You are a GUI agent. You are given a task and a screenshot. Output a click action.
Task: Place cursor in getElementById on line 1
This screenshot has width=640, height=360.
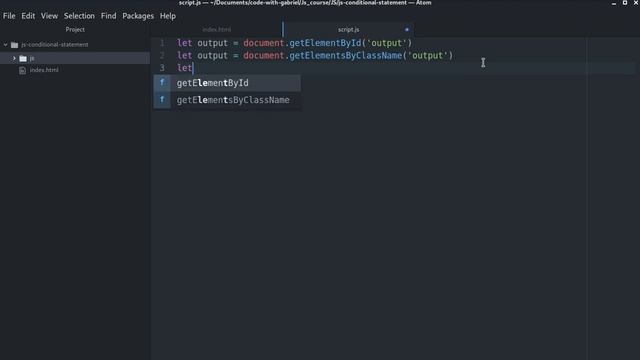(325, 43)
